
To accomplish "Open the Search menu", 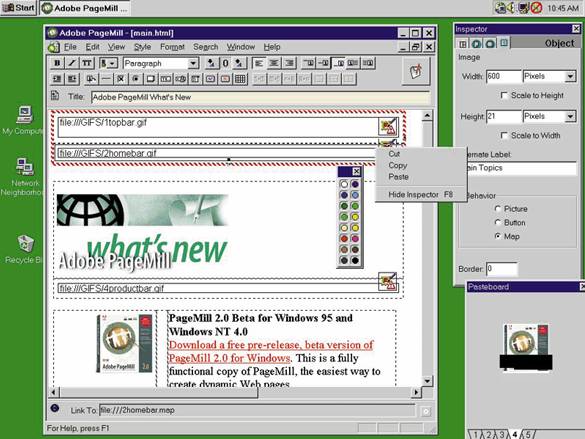I will pyautogui.click(x=206, y=47).
